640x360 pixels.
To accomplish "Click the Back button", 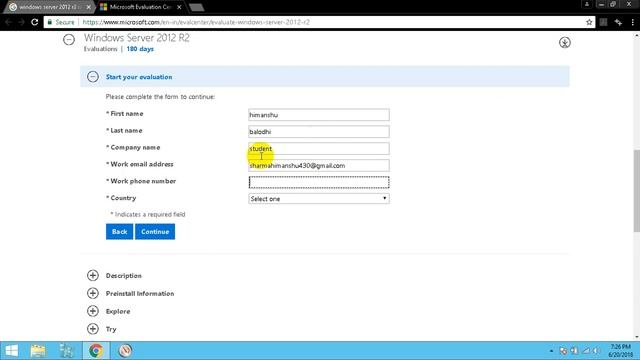I will (x=120, y=231).
